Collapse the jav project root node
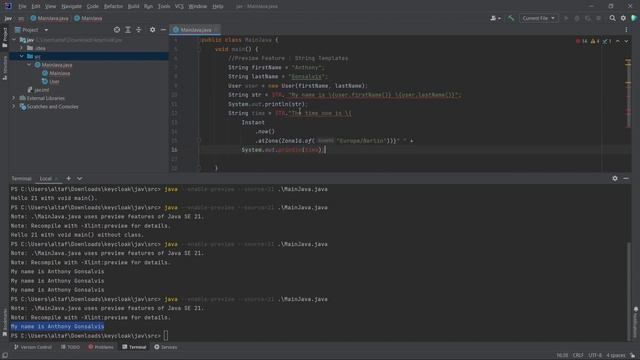Screen dimensions: 640x360 [x=15, y=40]
